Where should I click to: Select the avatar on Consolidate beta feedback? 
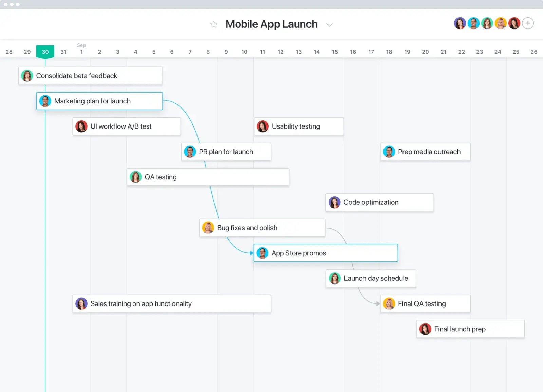click(x=27, y=76)
